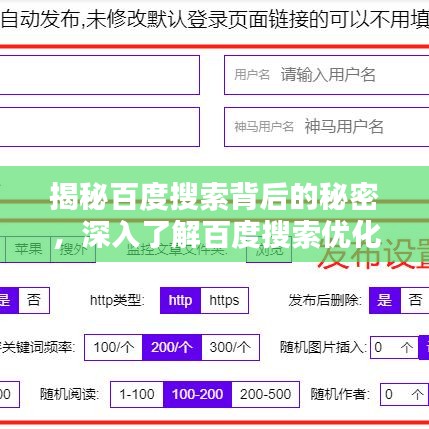The height and width of the screenshot is (429, 429).
Task: Select http for http类型
Action: coord(180,300)
